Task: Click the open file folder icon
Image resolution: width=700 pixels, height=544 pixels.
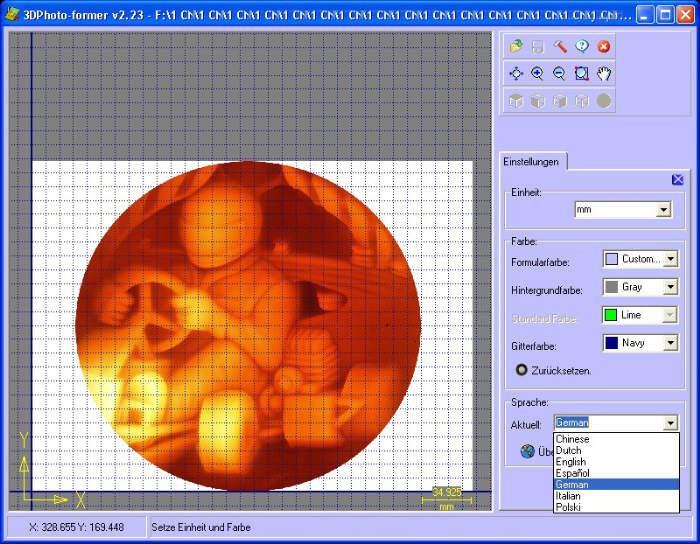Action: (x=516, y=46)
